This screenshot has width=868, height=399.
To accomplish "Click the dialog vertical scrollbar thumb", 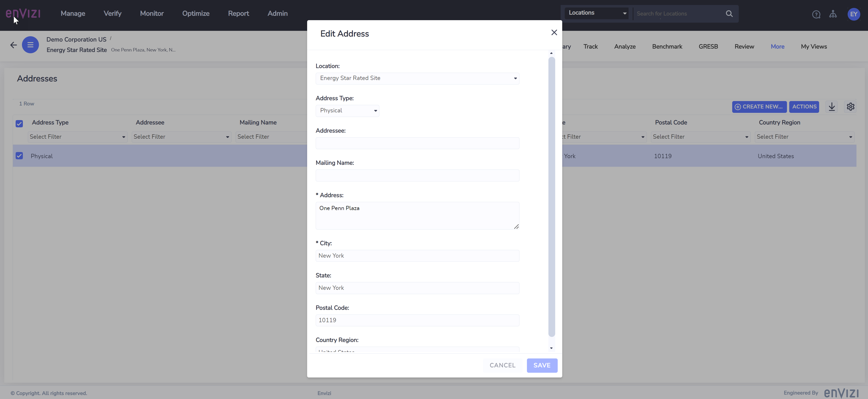I will (551, 197).
